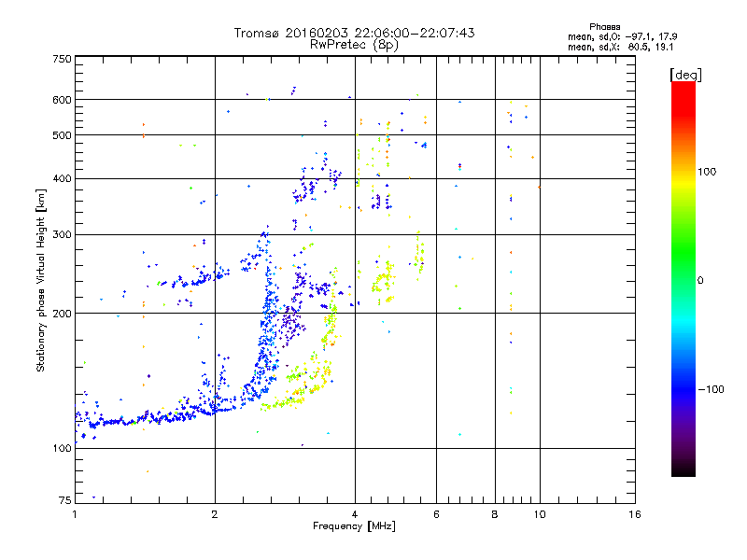
Task: Click the colorbar tick label '100'
Action: 707,172
